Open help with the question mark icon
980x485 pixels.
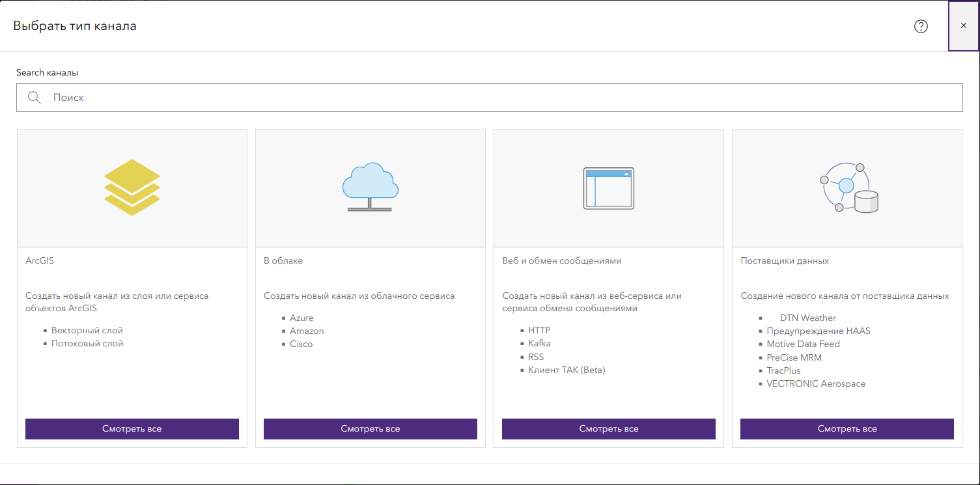[x=921, y=26]
